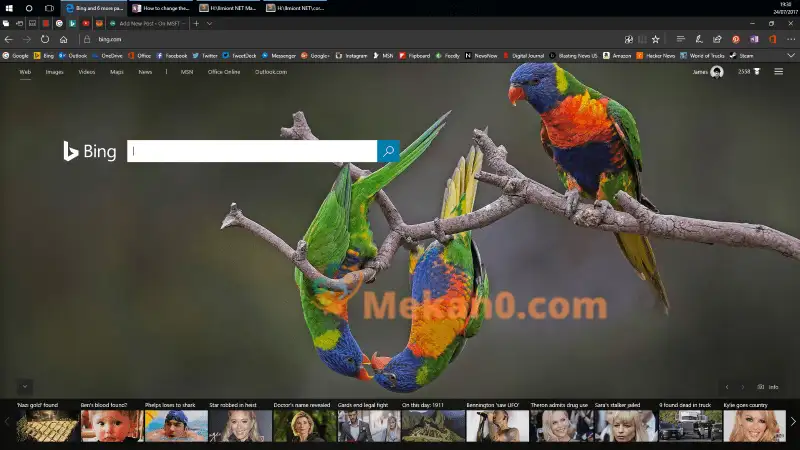The height and width of the screenshot is (450, 800).
Task: Share this page with the share icon
Action: tap(717, 39)
